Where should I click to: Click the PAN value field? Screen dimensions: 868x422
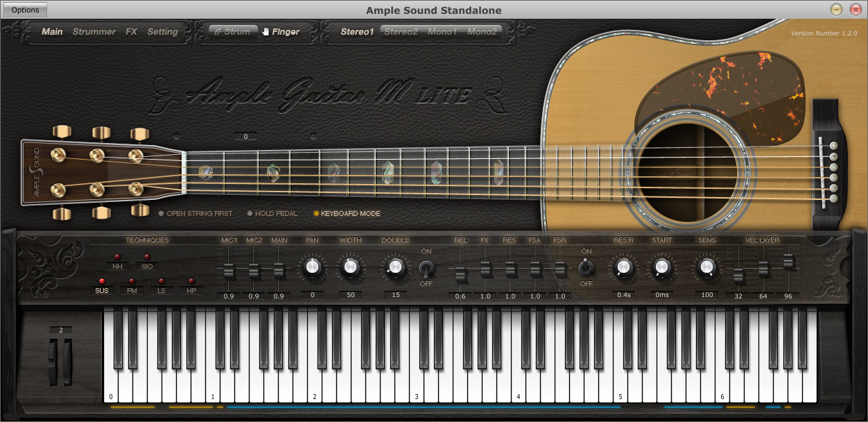click(x=312, y=295)
